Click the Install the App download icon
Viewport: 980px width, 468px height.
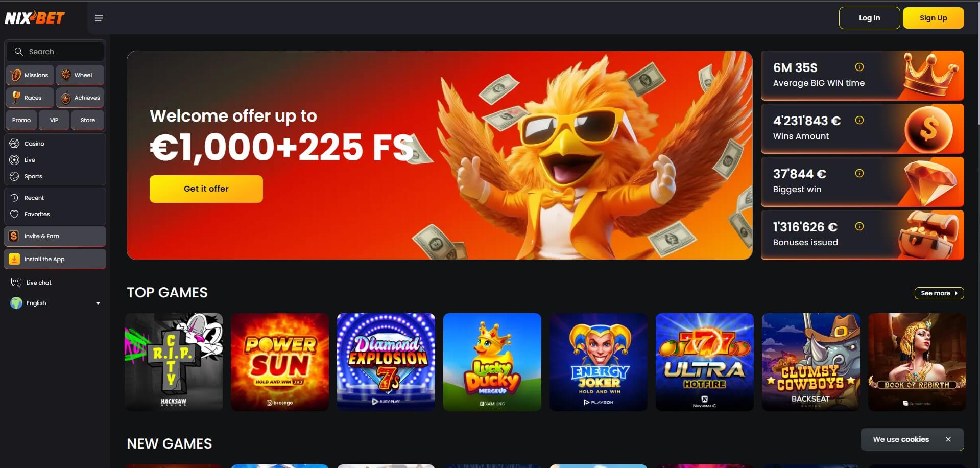(x=14, y=259)
